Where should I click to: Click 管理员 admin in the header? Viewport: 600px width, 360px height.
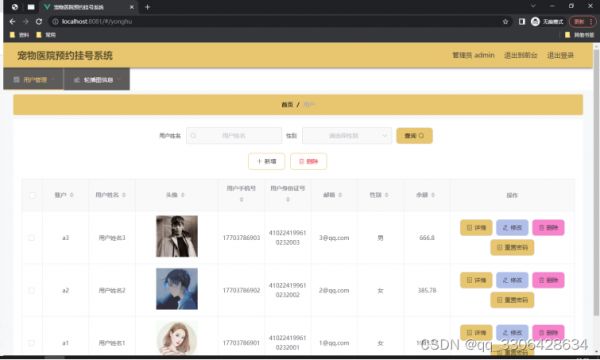[x=473, y=55]
